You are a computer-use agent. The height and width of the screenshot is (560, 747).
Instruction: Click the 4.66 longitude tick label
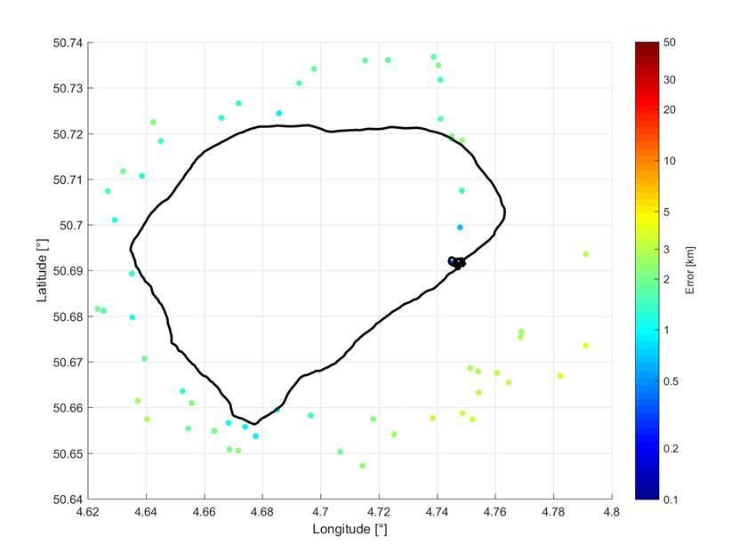205,512
